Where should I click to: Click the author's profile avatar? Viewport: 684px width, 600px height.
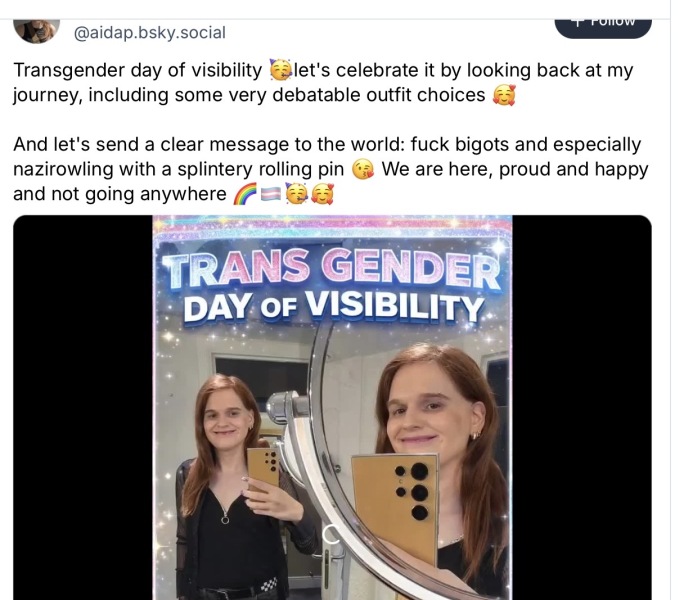37,27
